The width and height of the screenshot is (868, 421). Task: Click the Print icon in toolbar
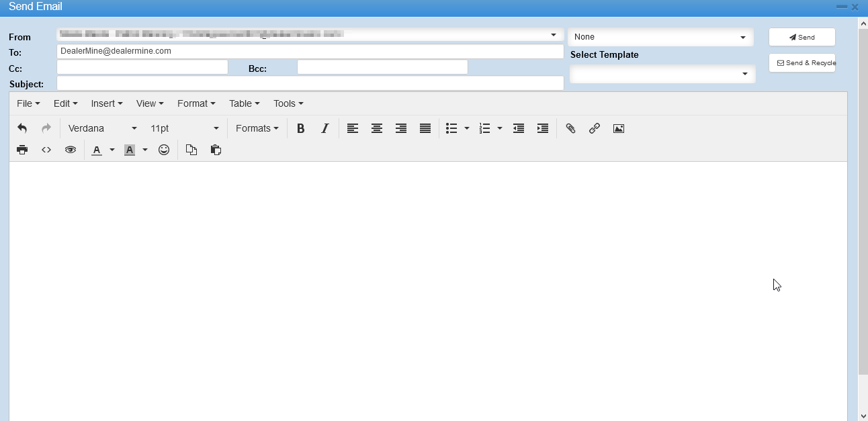click(22, 150)
